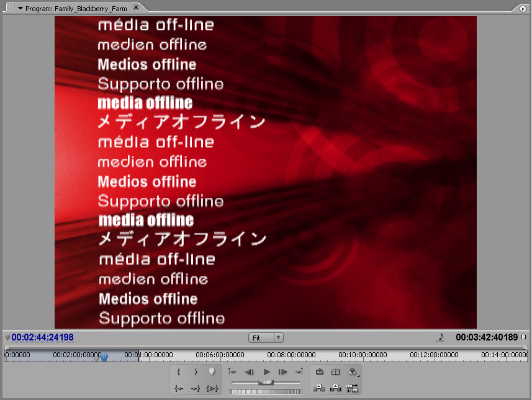Open the Trim Monitor icon
This screenshot has height=400, width=532.
tap(351, 388)
